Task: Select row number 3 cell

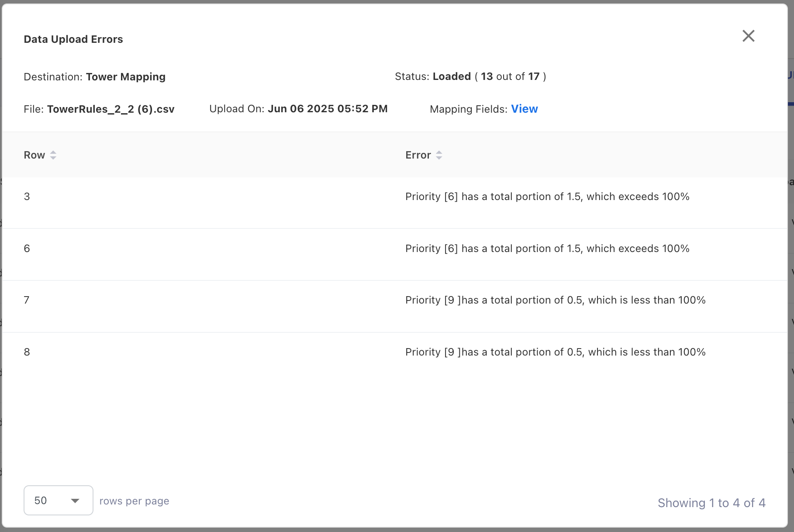Action: [27, 197]
